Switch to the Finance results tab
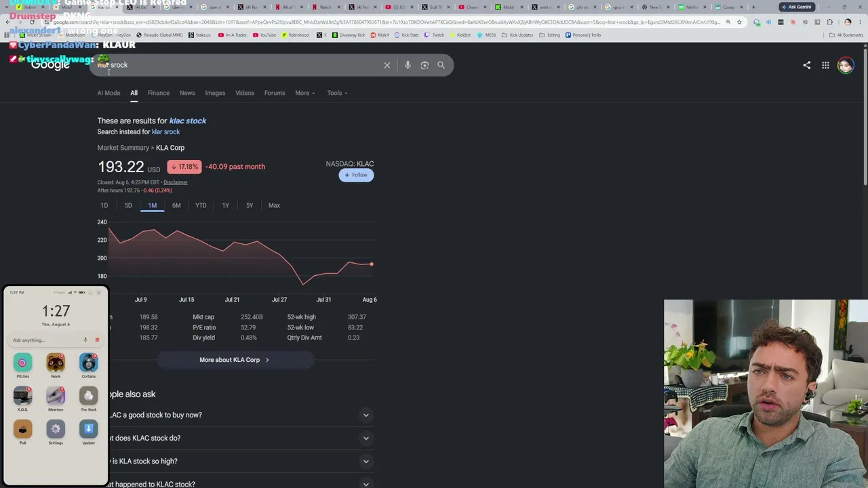This screenshot has width=868, height=488. point(159,93)
